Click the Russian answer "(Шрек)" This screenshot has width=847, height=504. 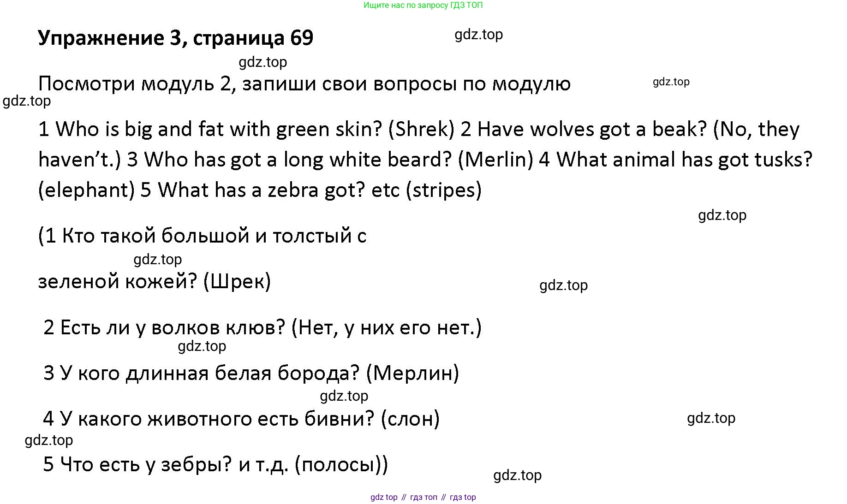click(x=237, y=281)
